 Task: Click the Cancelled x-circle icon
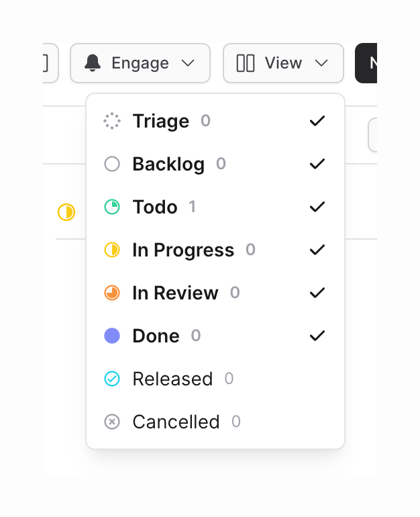[x=112, y=422]
